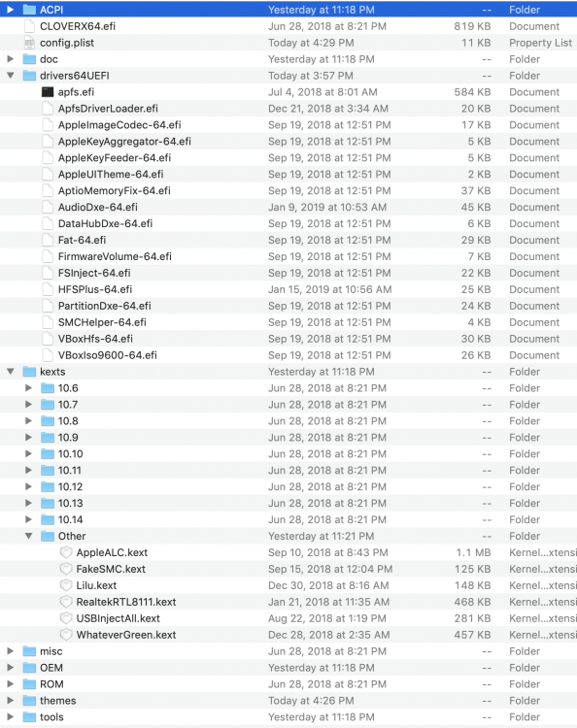The height and width of the screenshot is (728, 577).
Task: Click the ROM folder icon
Action: coord(29,684)
